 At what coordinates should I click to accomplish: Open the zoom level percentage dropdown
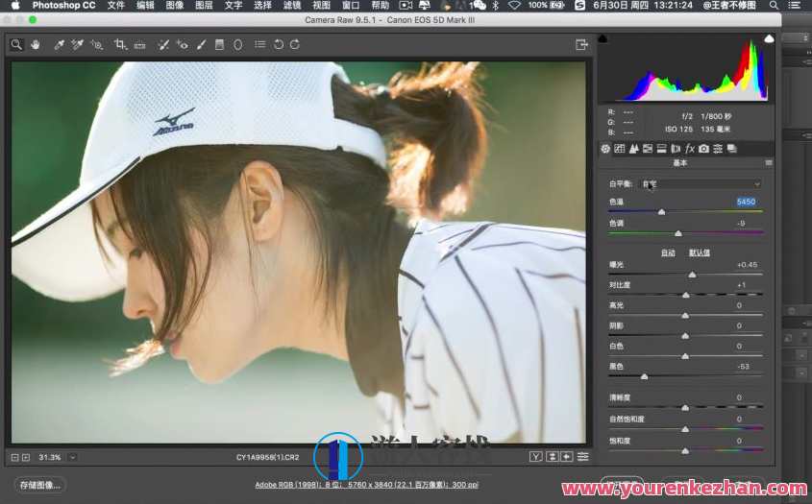[73, 457]
